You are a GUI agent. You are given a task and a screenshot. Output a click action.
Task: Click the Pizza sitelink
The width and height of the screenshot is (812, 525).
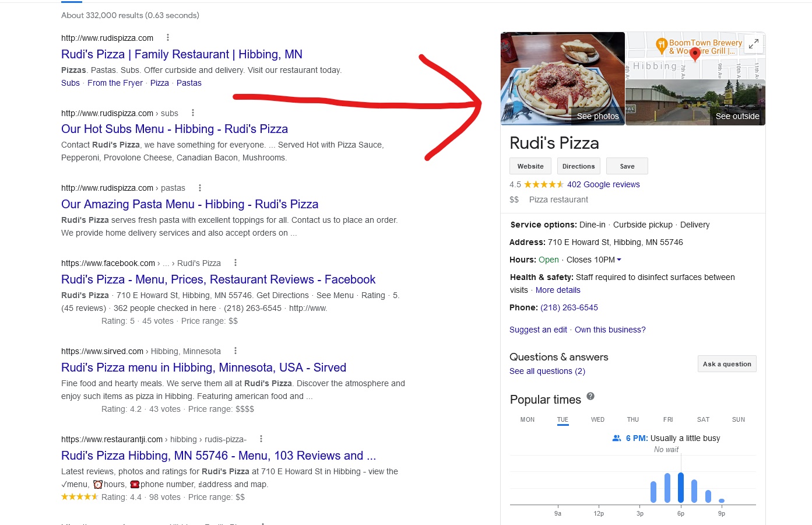(x=160, y=83)
